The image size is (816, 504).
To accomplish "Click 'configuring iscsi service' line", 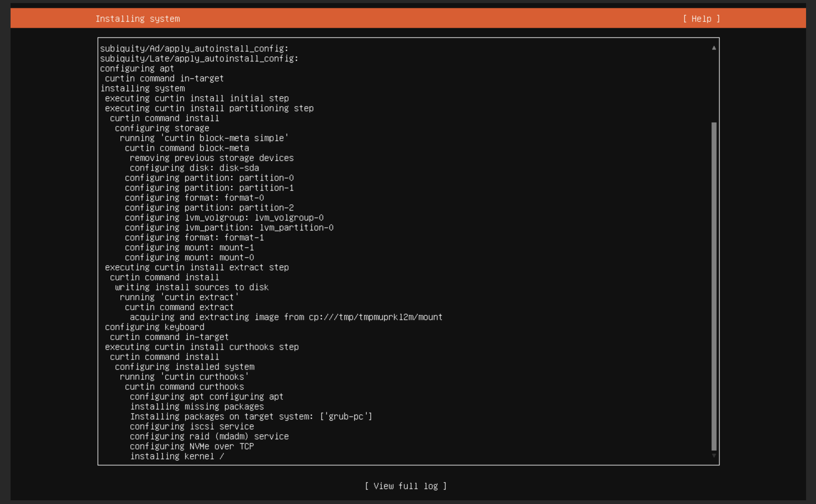I will pos(192,427).
